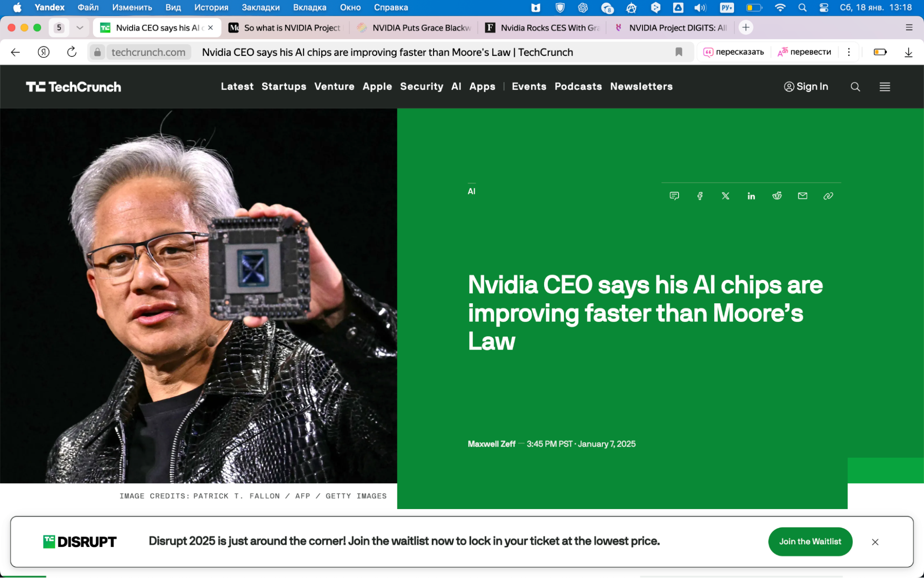
Task: Open browser toolbar three-dot menu
Action: (849, 52)
